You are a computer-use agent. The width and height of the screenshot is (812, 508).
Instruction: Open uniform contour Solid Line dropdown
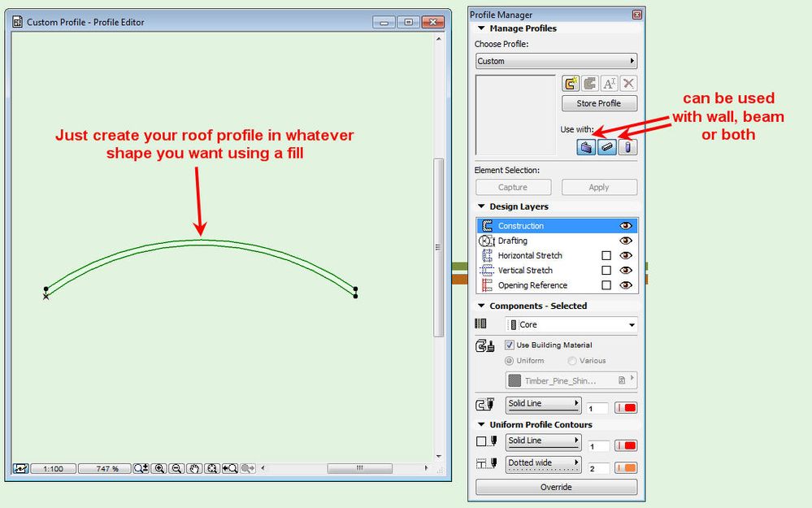[x=543, y=441]
